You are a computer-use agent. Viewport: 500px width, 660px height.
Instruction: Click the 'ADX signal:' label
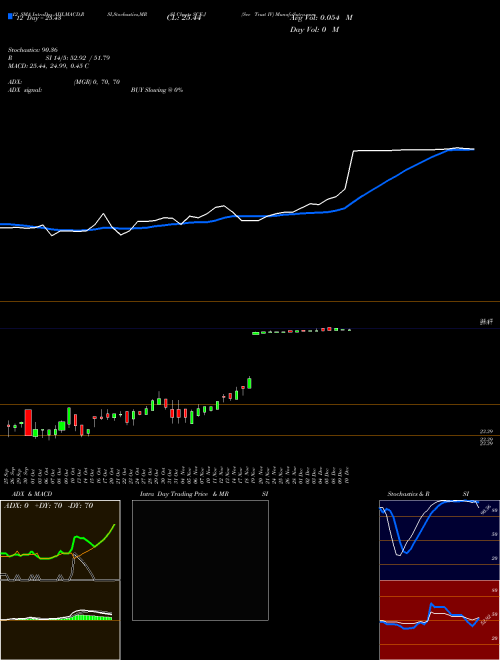[x=25, y=90]
